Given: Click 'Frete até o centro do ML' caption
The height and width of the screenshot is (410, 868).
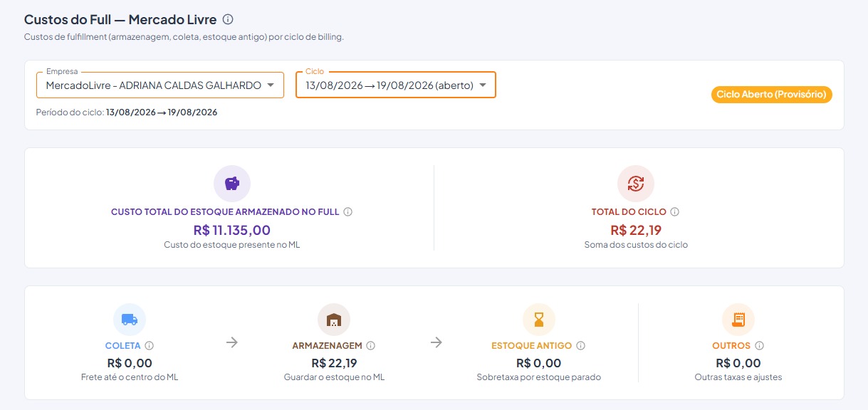Looking at the screenshot, I should (130, 377).
